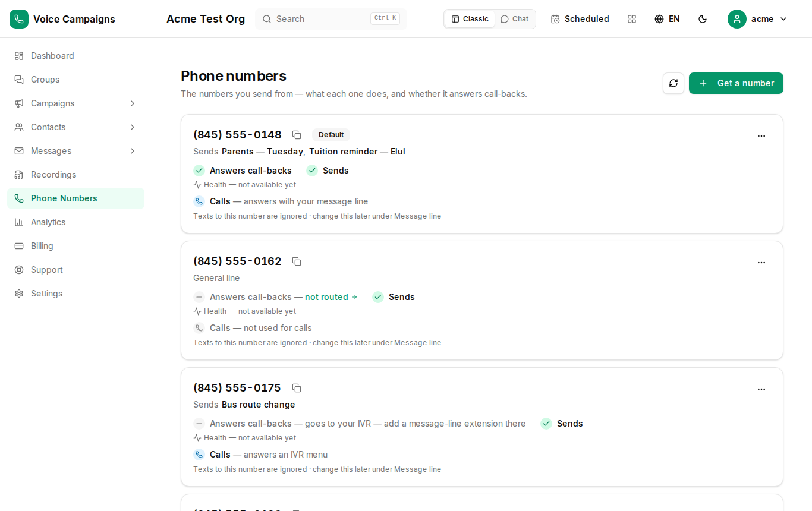The image size is (812, 511).
Task: Copy the (845) 555-0162 number
Action: [x=297, y=261]
